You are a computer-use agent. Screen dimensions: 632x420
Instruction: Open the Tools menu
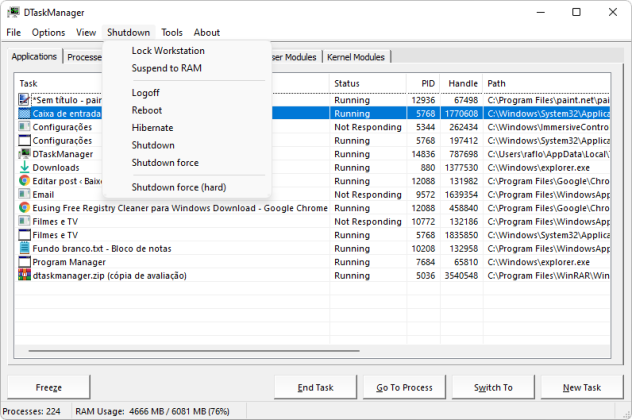point(172,32)
